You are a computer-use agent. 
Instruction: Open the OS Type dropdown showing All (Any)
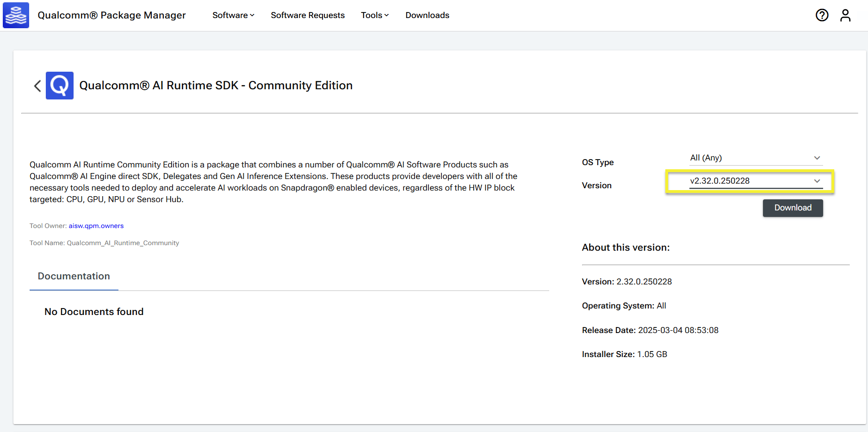tap(756, 158)
